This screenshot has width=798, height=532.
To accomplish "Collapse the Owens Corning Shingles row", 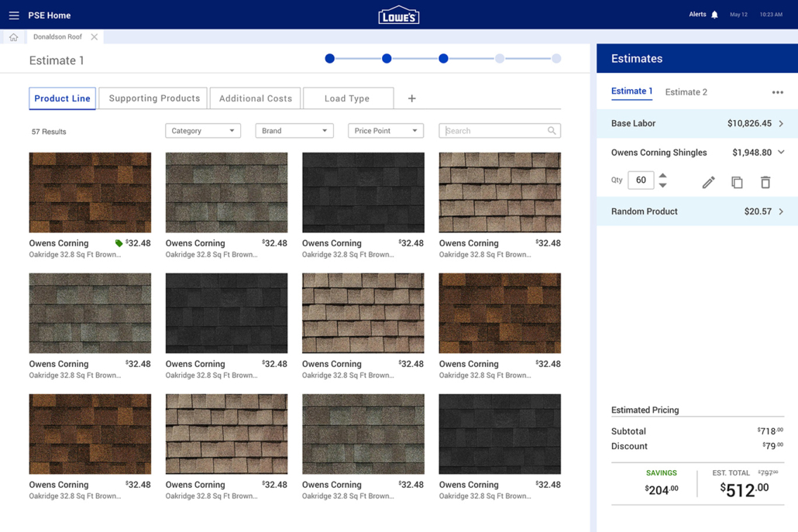I will (781, 152).
